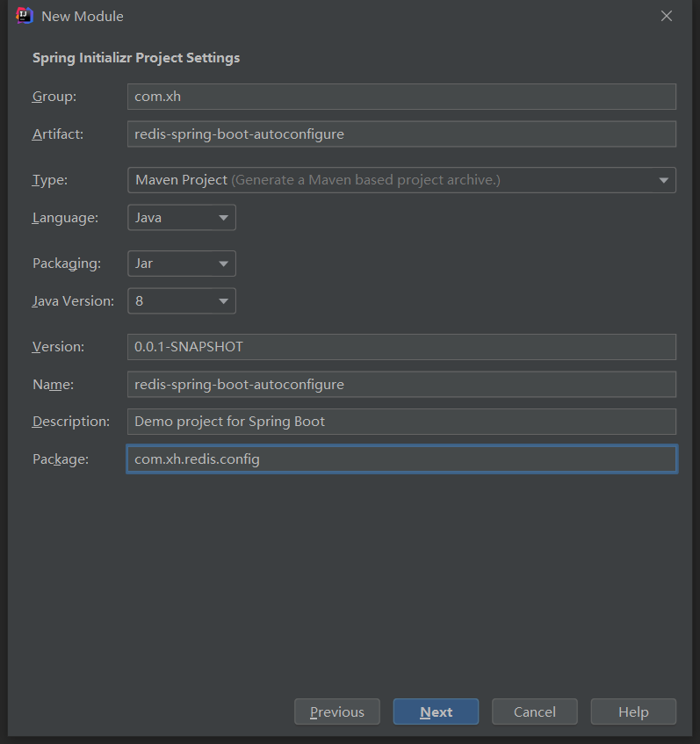Click the Next button
The width and height of the screenshot is (700, 744).
point(436,711)
